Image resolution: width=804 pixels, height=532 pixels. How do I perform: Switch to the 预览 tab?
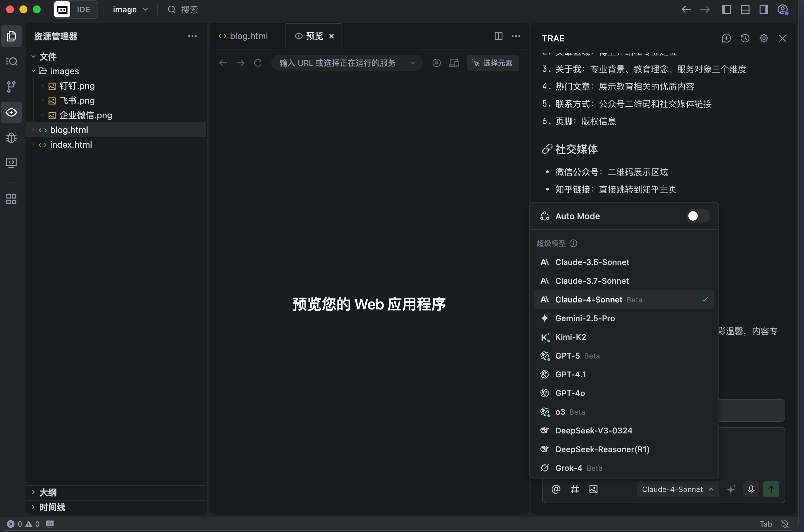point(312,36)
